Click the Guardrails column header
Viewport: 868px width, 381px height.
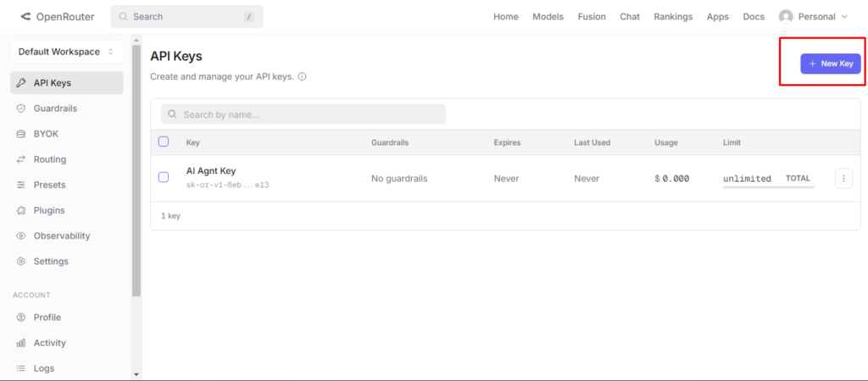click(x=390, y=143)
